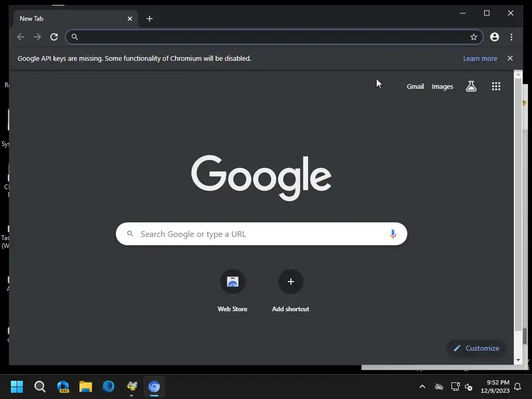Open Windows taskbar search
This screenshot has height=399, width=532.
(x=39, y=387)
